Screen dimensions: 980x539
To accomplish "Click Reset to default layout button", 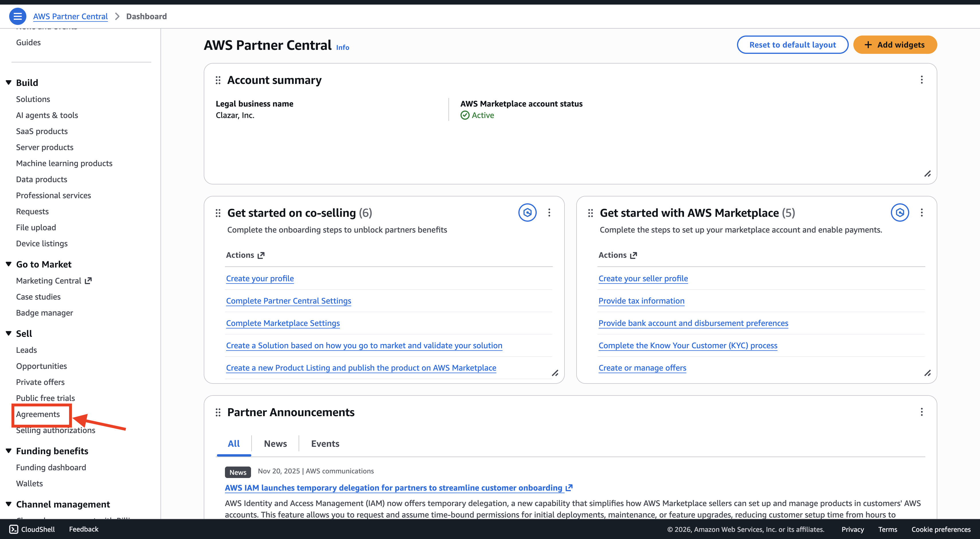I will pos(792,45).
